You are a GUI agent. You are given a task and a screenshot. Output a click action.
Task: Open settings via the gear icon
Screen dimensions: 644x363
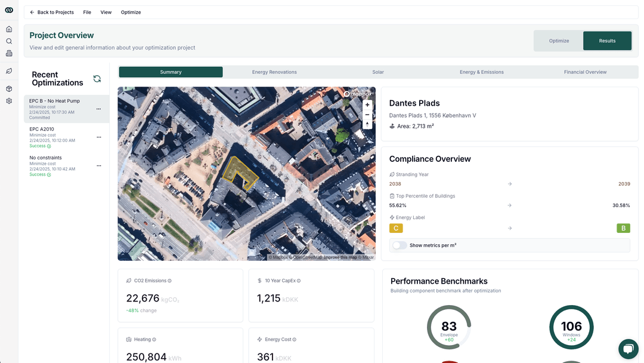[9, 101]
